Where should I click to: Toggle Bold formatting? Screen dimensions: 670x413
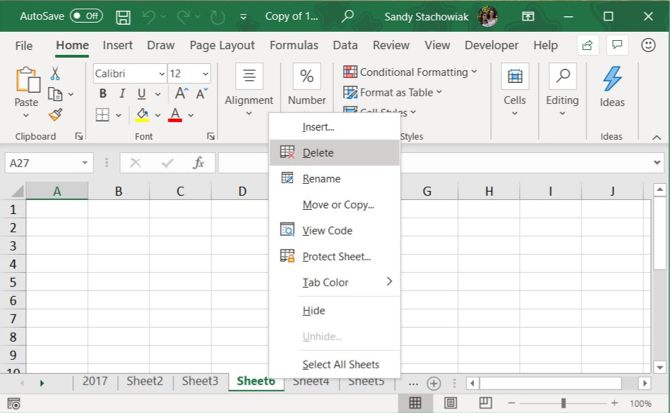[x=103, y=93]
